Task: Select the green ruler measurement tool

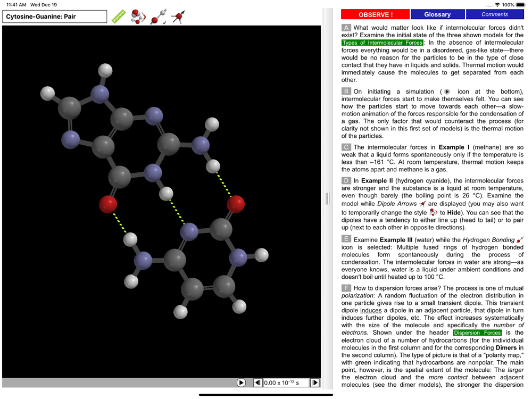Action: 119,16
